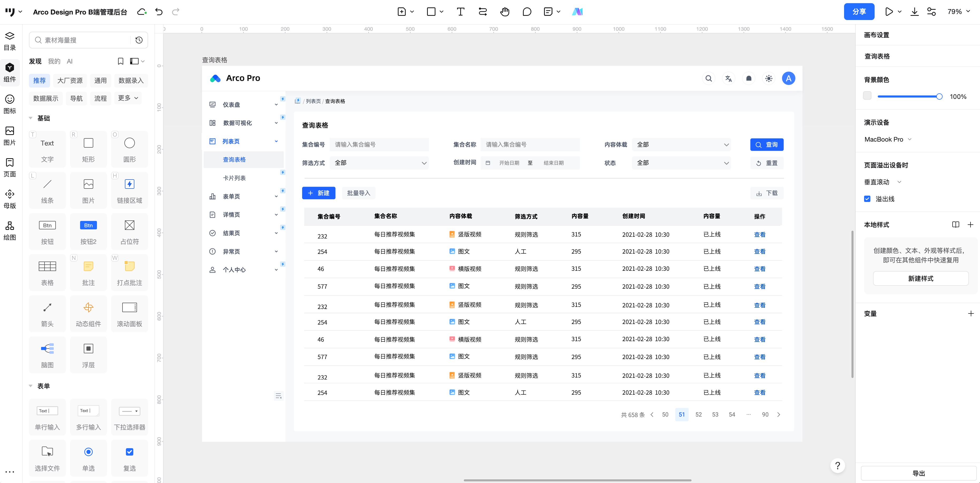980x483 pixels.
Task: Open the 母版 masters panel
Action: click(9, 199)
